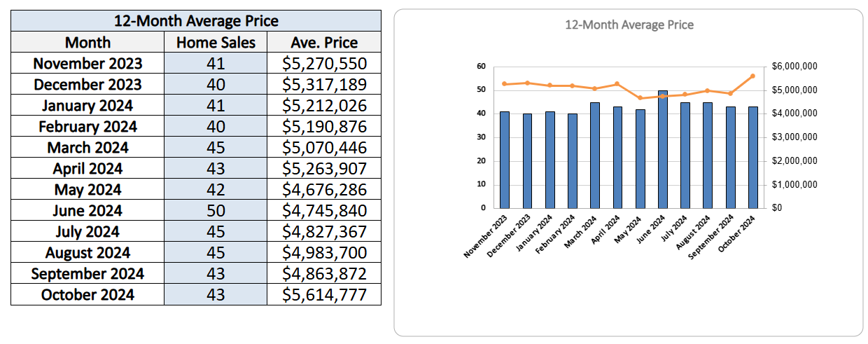Click chart x-axis label "January 2024"
868x344 pixels.
tap(535, 234)
